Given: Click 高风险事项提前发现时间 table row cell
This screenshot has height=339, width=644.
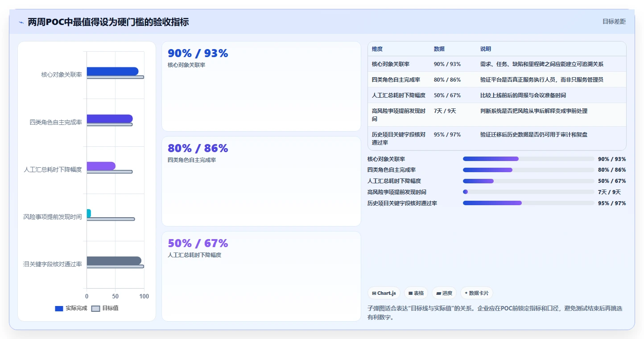Looking at the screenshot, I should [399, 115].
